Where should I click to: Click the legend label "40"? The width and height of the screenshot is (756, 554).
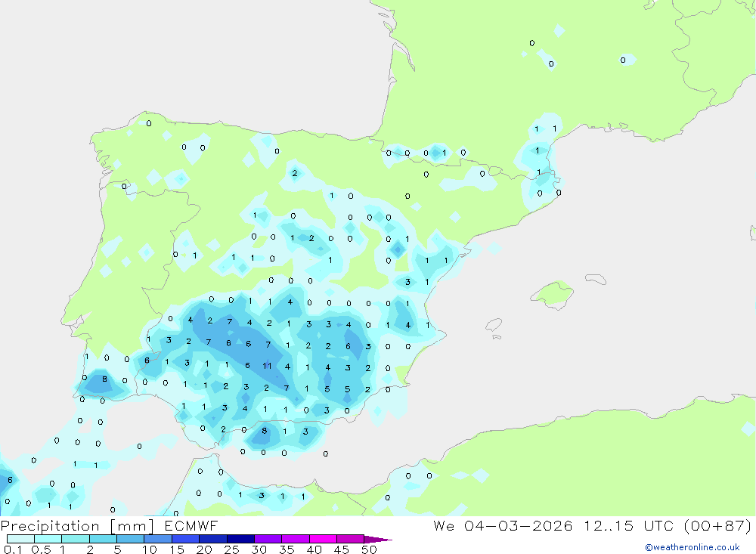314,549
